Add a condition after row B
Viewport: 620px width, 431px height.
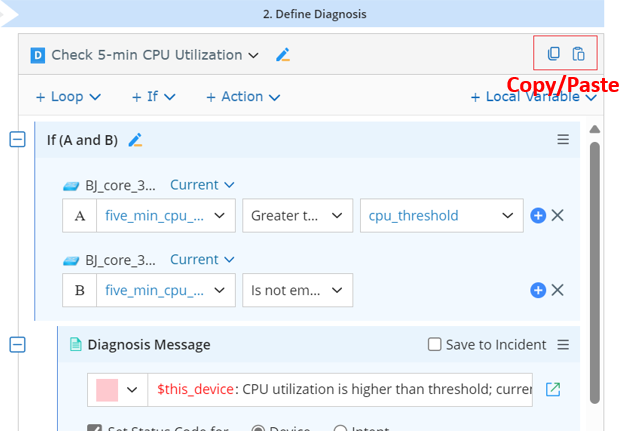538,290
